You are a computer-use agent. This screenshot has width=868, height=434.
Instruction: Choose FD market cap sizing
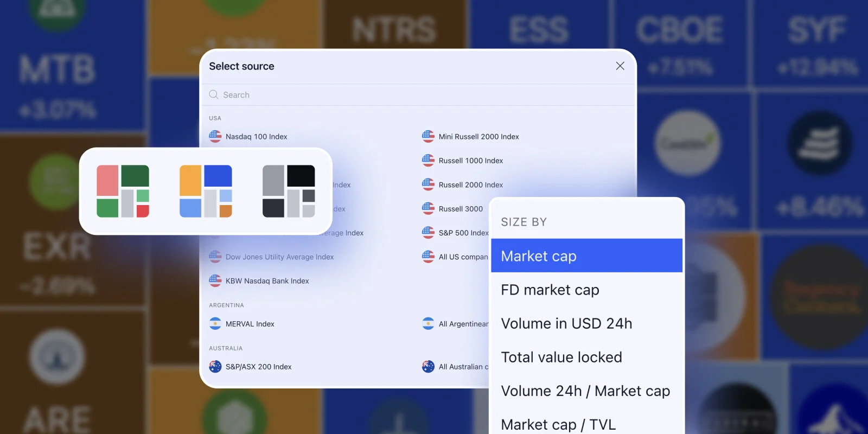pyautogui.click(x=586, y=290)
